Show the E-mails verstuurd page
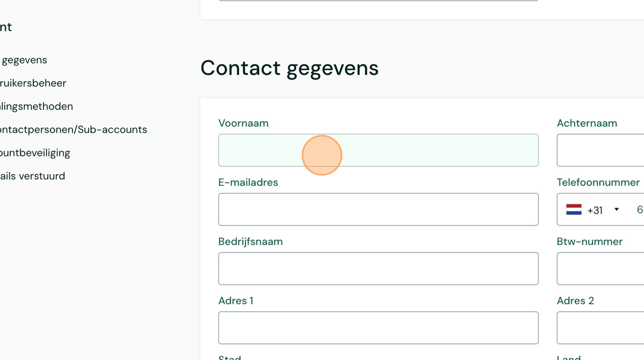Viewport: 644px width, 360px height. [x=33, y=176]
